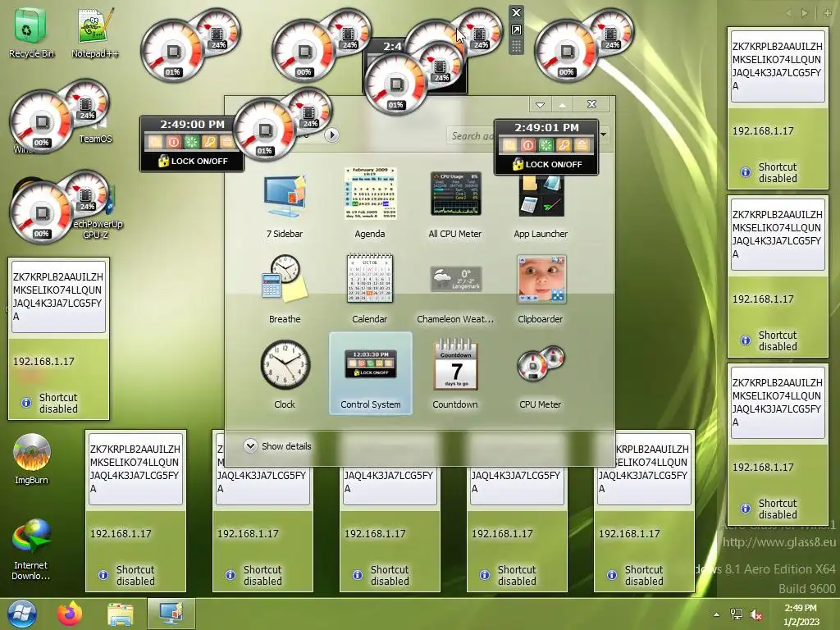Select the Agenda gadget in gallery
The width and height of the screenshot is (840, 630).
(x=370, y=203)
